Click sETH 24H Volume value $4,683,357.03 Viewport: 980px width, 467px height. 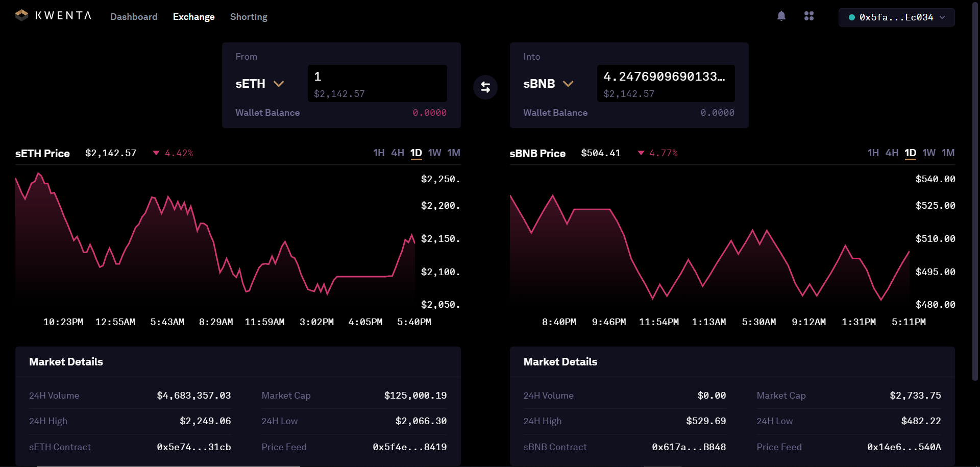(194, 396)
